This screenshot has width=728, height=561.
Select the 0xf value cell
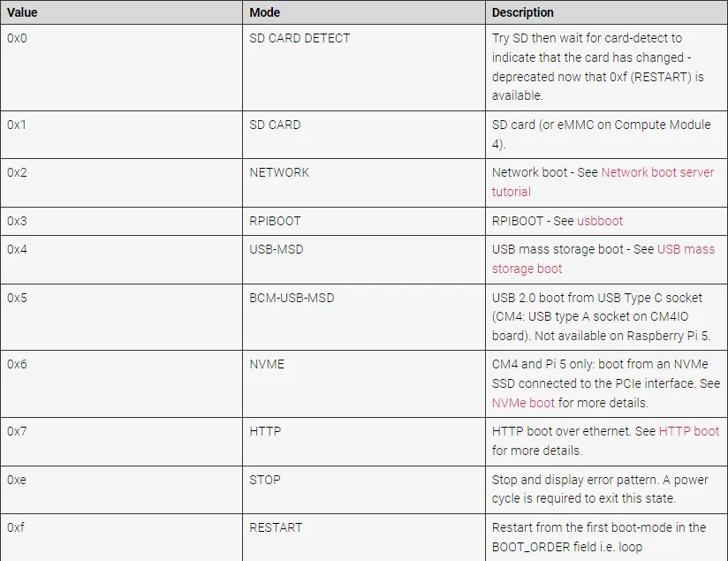pyautogui.click(x=121, y=537)
